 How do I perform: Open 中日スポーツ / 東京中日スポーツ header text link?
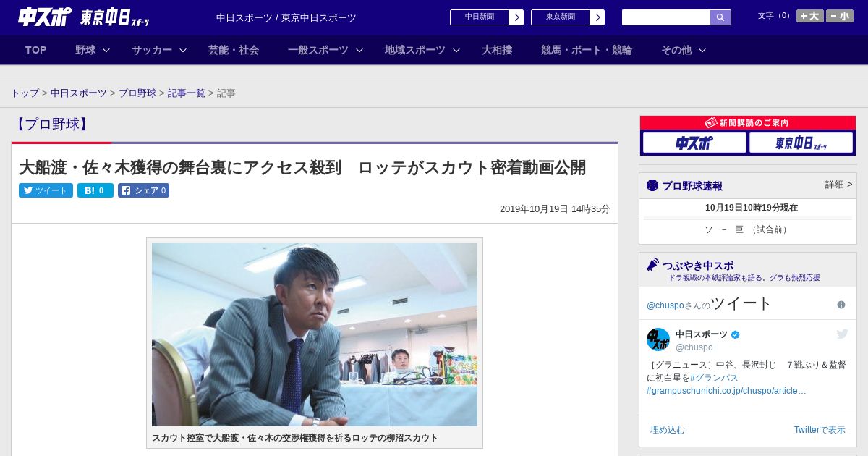pyautogui.click(x=286, y=18)
